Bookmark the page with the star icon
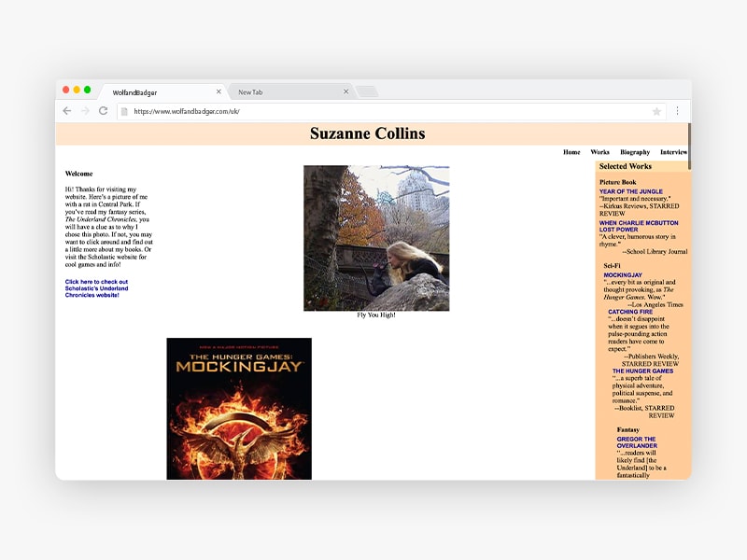 pos(656,111)
